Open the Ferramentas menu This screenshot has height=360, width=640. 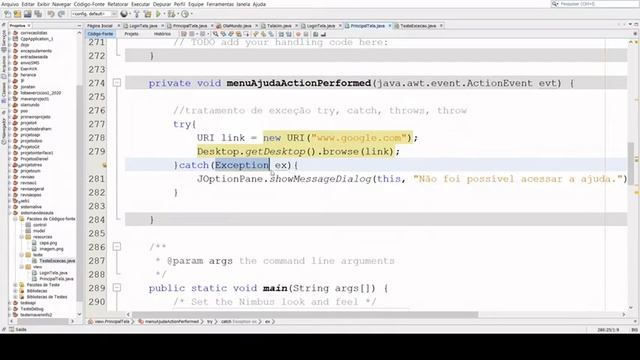tap(220, 4)
